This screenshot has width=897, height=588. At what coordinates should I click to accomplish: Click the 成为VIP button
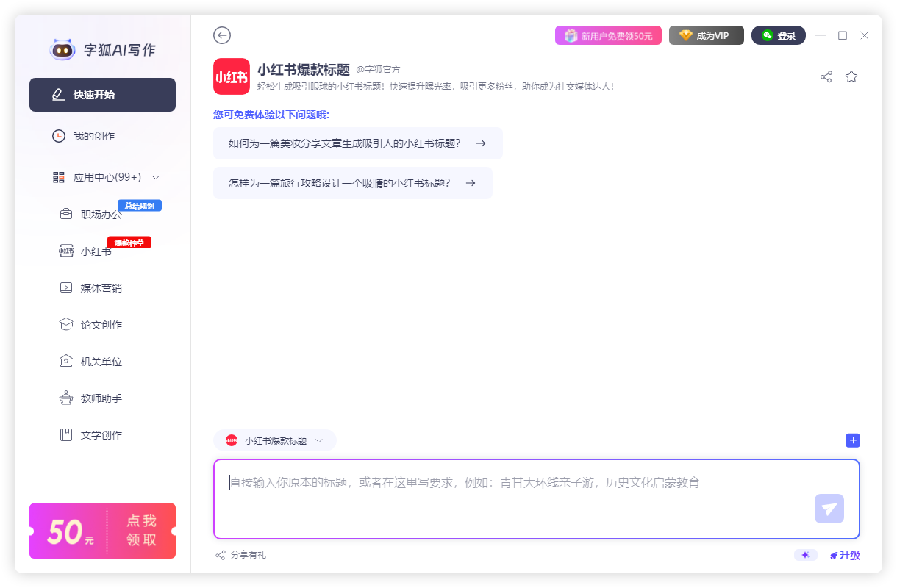[706, 35]
